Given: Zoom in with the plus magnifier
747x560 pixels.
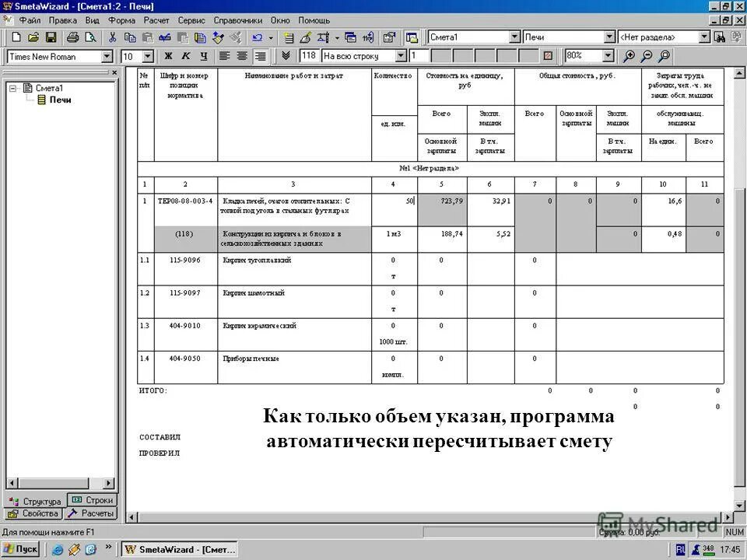Looking at the screenshot, I should tap(629, 56).
